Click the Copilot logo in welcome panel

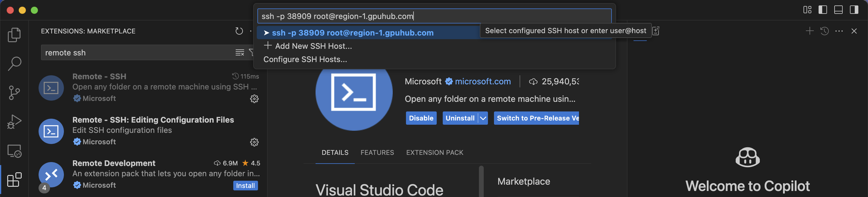(747, 157)
